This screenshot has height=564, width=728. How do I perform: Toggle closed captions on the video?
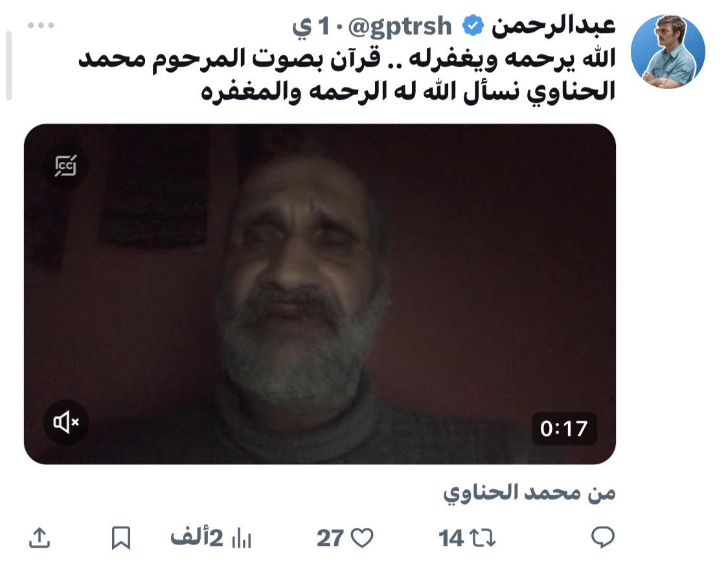66,166
